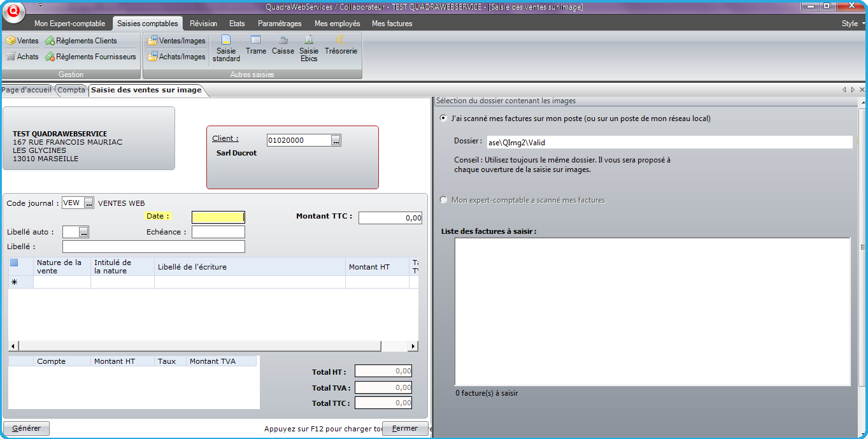The width and height of the screenshot is (868, 439).
Task: Open the Trame entry tool
Action: tap(256, 45)
